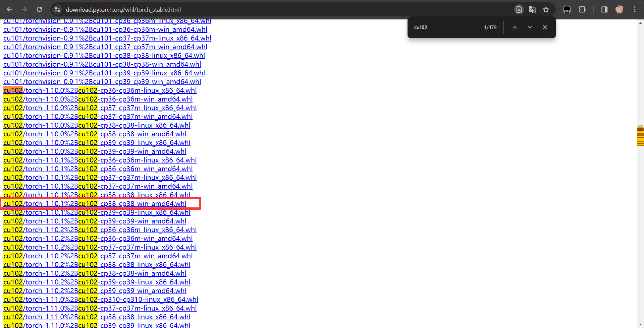Open the extension with goggles icon
Image resolution: width=644 pixels, height=328 pixels.
pos(567,9)
